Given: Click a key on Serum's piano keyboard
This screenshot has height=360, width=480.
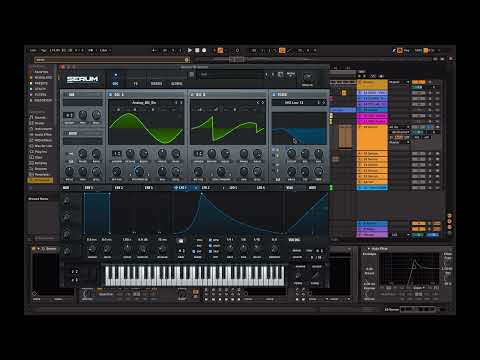Looking at the screenshot, I should (194, 276).
